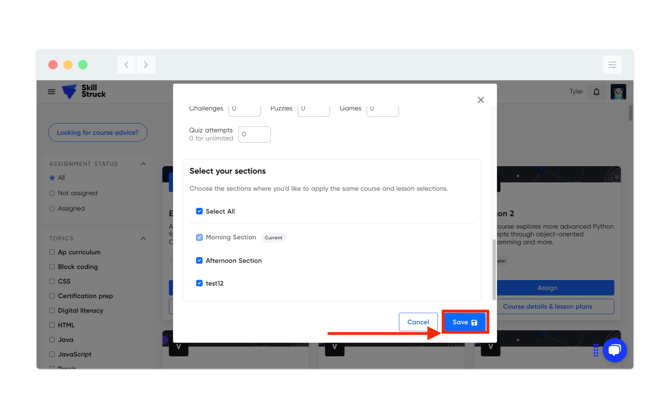Collapse the Topics filter group
670x418 pixels.
coord(143,239)
